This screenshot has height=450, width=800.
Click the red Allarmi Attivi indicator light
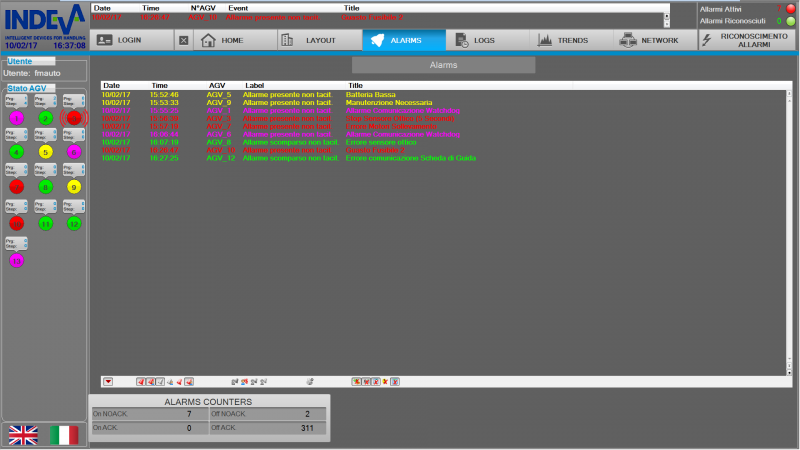pyautogui.click(x=791, y=9)
